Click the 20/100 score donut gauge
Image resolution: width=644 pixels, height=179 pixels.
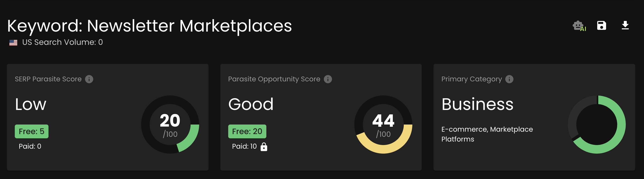(170, 125)
